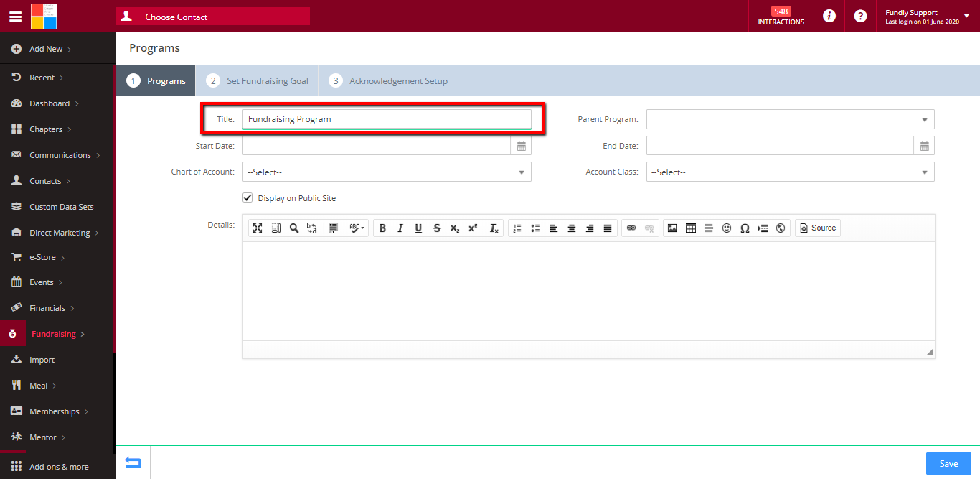
Task: Open the End Date calendar picker
Action: coord(925,146)
